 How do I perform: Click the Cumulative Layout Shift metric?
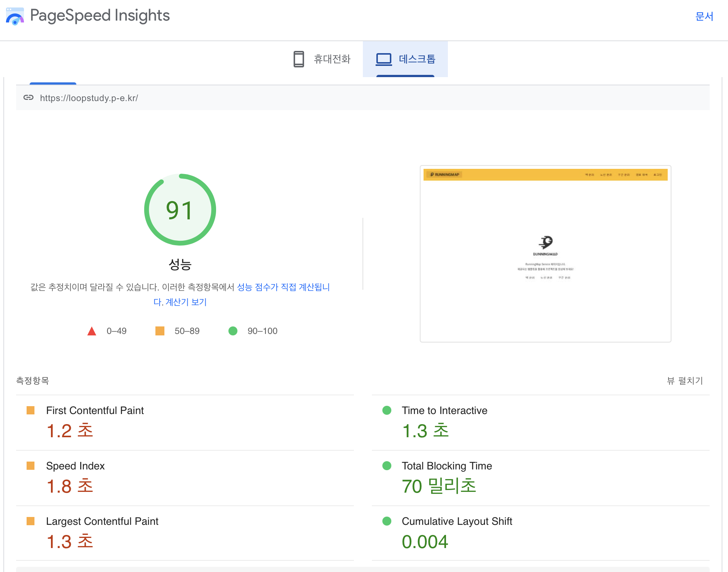point(457,521)
